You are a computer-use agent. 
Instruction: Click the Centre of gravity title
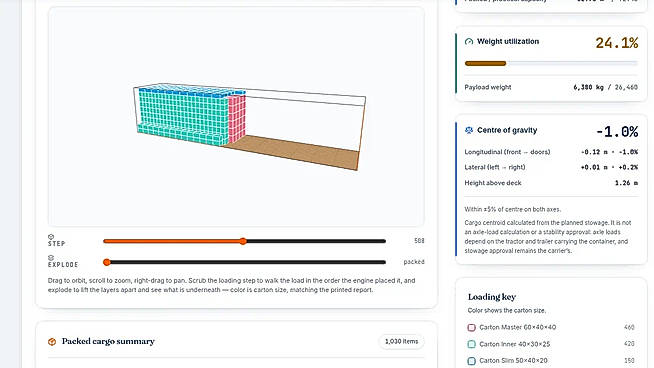[x=507, y=130]
